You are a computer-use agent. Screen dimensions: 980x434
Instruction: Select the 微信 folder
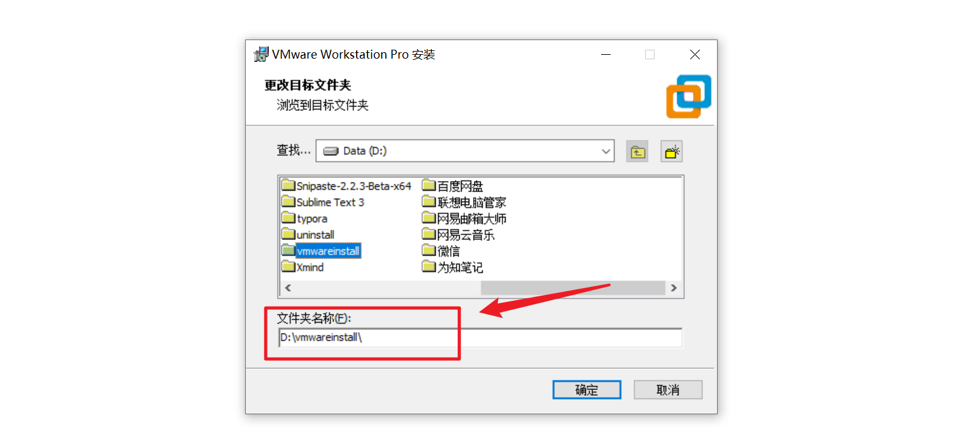[441, 251]
